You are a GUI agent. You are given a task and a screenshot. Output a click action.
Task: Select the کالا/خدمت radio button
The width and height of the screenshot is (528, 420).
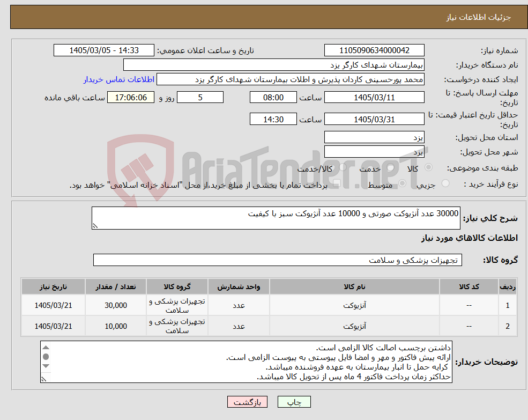tap(343, 167)
